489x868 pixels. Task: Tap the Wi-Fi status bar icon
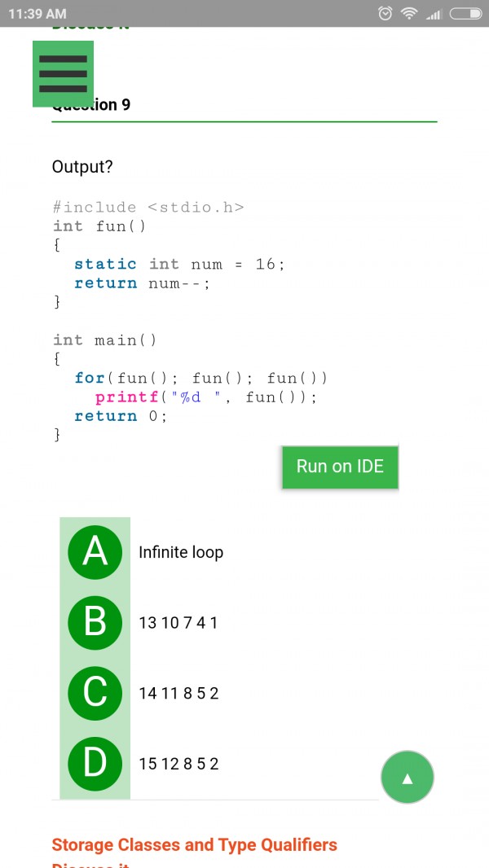point(407,13)
